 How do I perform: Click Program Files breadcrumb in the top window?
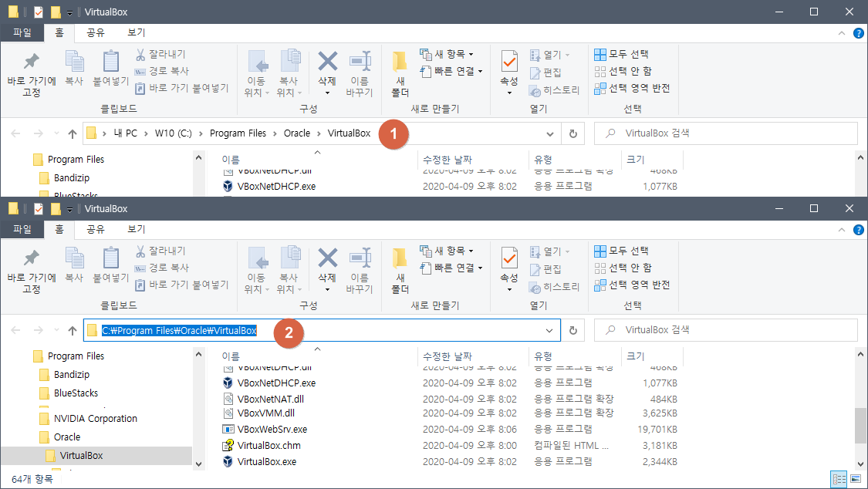pos(238,133)
